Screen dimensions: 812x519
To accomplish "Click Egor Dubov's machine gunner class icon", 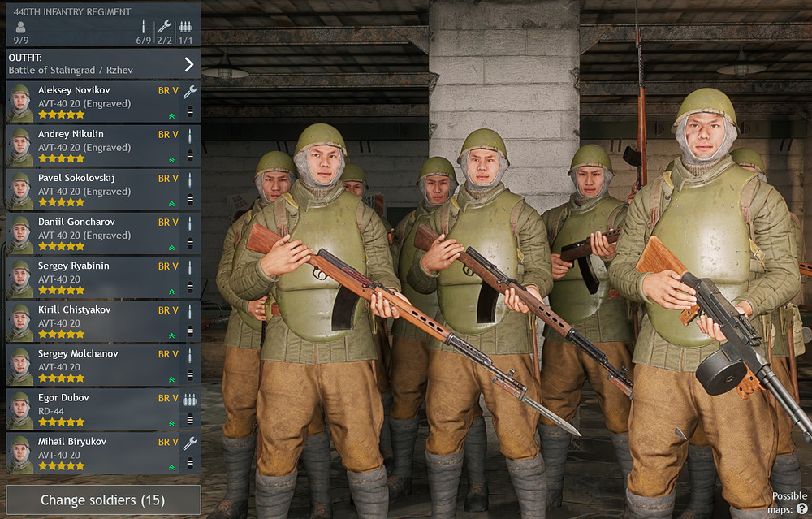I will pyautogui.click(x=190, y=400).
